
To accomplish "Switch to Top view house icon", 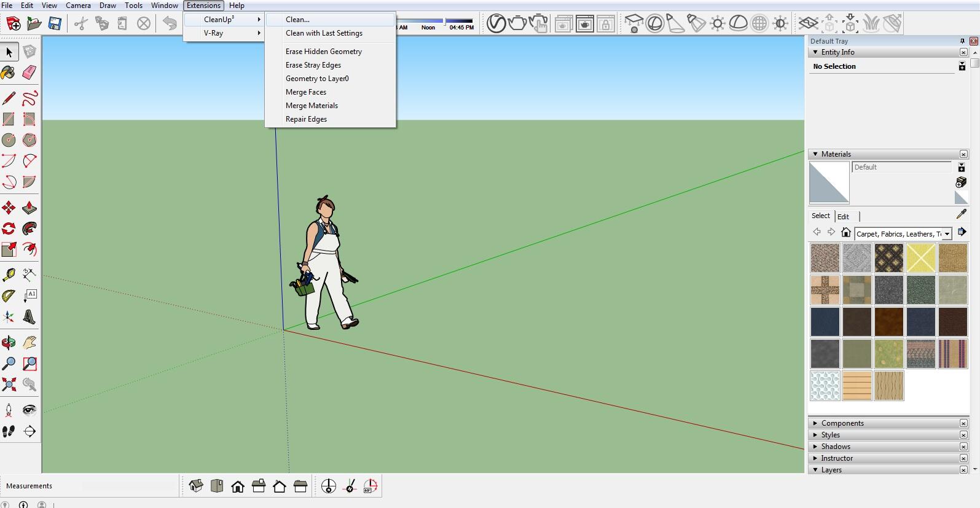I will coord(217,487).
